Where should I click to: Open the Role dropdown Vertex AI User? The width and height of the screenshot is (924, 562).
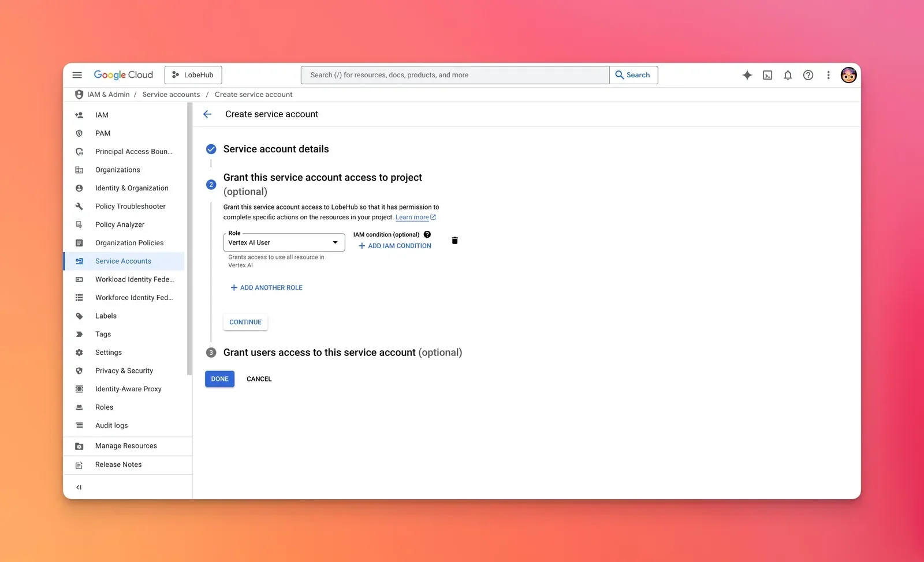284,242
